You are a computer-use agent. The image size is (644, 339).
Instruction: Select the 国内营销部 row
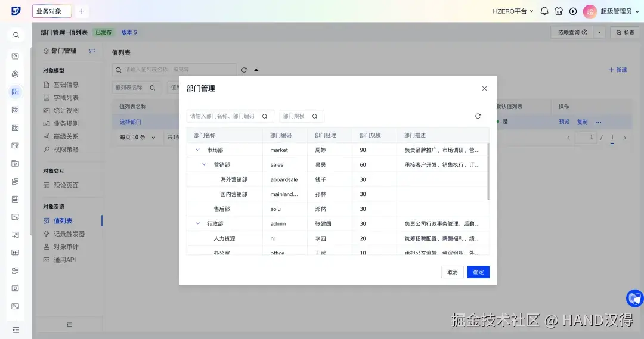[338, 194]
